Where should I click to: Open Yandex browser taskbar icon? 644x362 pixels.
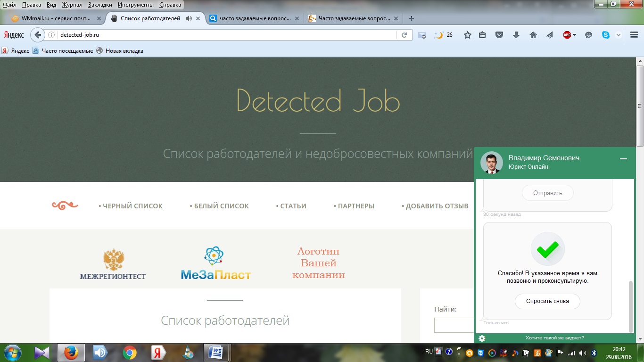[x=158, y=353]
